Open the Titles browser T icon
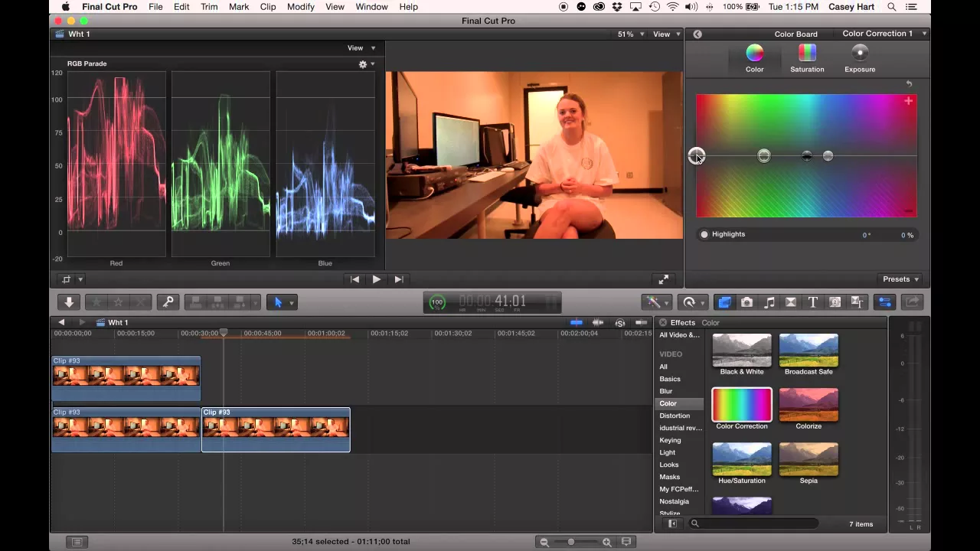Viewport: 980px width, 551px height. pyautogui.click(x=813, y=302)
